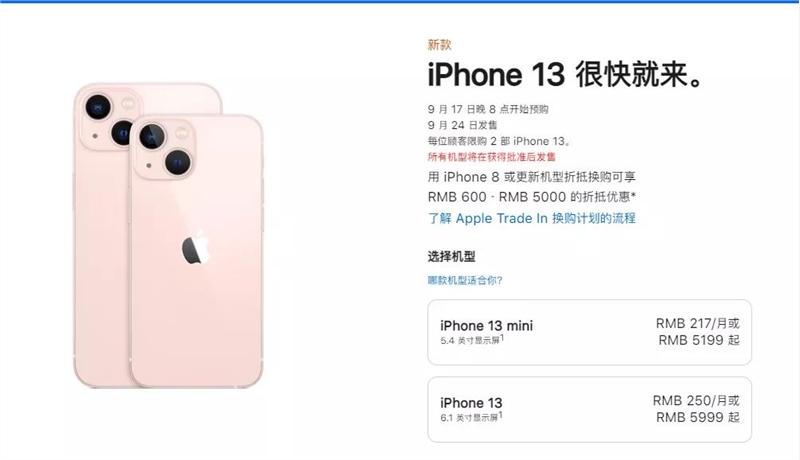
Task: Click the '选择机型' section heading
Action: [452, 256]
